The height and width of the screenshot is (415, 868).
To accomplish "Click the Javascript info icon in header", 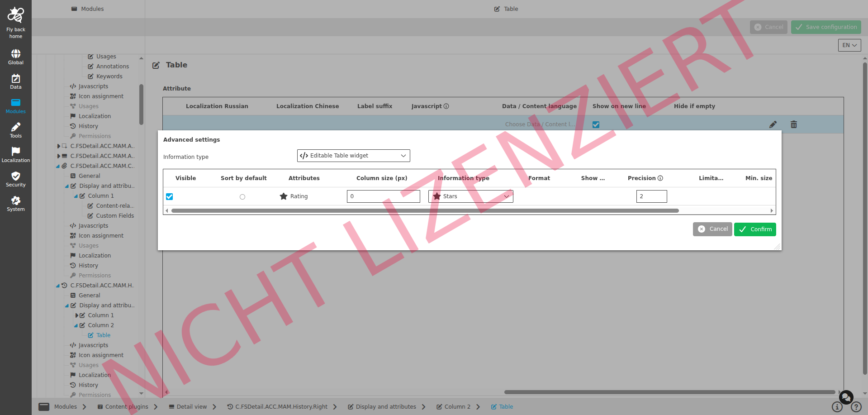I will coord(446,106).
